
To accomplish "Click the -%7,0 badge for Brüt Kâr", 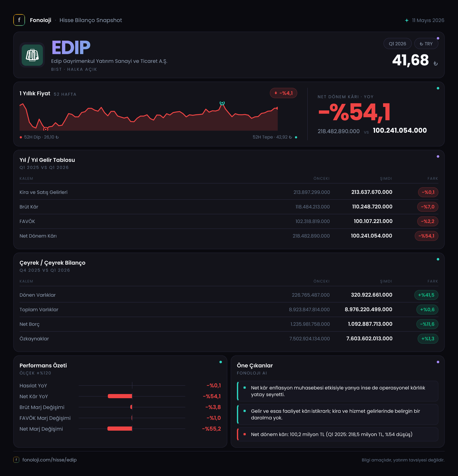I will coord(428,207).
